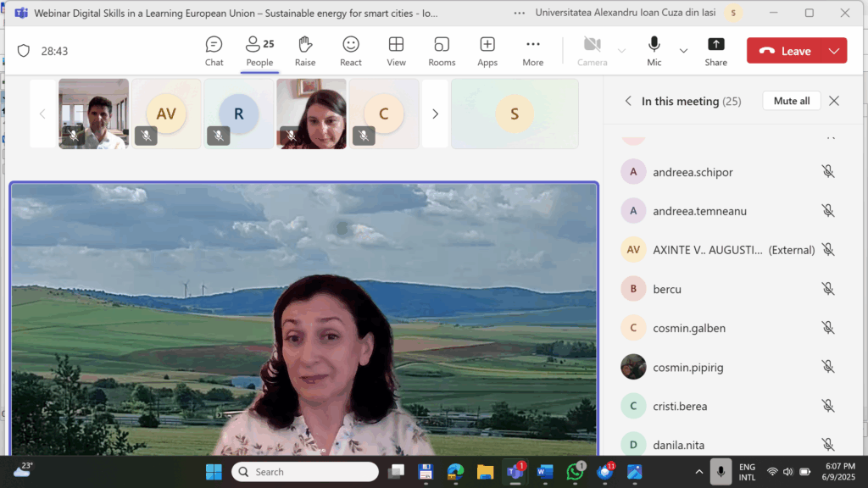Open the View layout options
The image size is (868, 488).
point(396,51)
